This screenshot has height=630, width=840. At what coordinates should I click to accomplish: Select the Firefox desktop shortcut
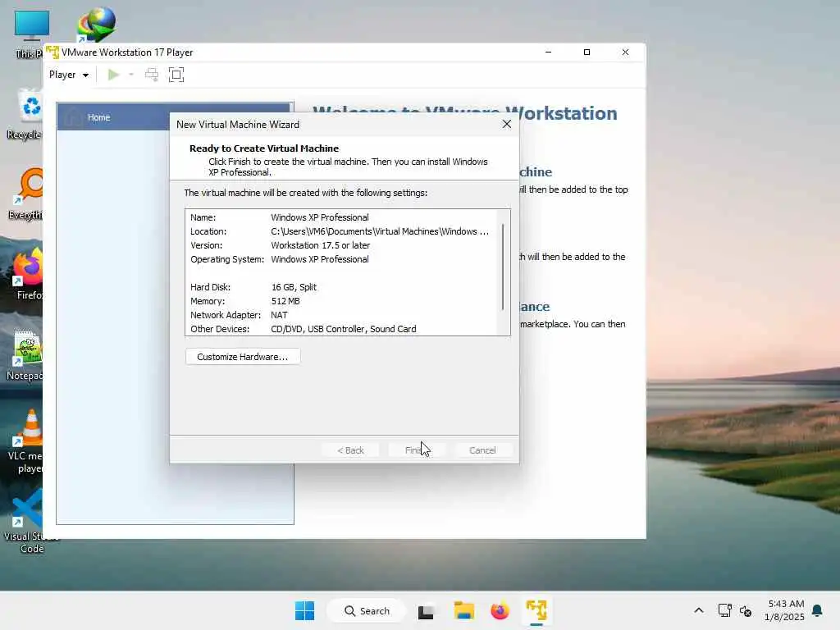28,274
